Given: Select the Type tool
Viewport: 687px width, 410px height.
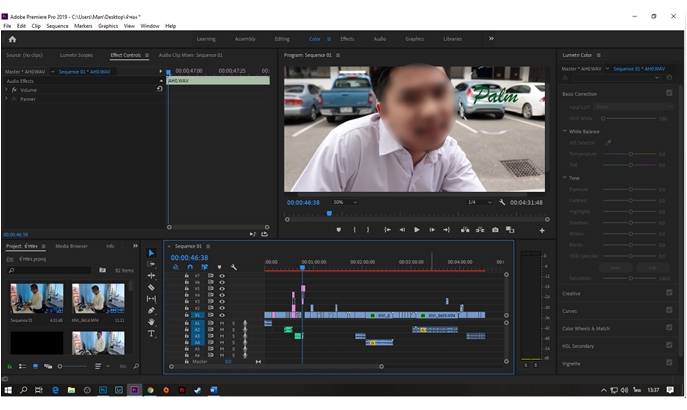Looking at the screenshot, I should pos(151,333).
